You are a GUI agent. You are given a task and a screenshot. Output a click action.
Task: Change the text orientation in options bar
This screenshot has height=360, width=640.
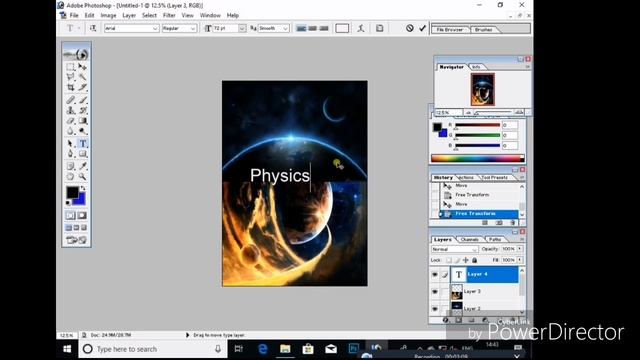93,28
